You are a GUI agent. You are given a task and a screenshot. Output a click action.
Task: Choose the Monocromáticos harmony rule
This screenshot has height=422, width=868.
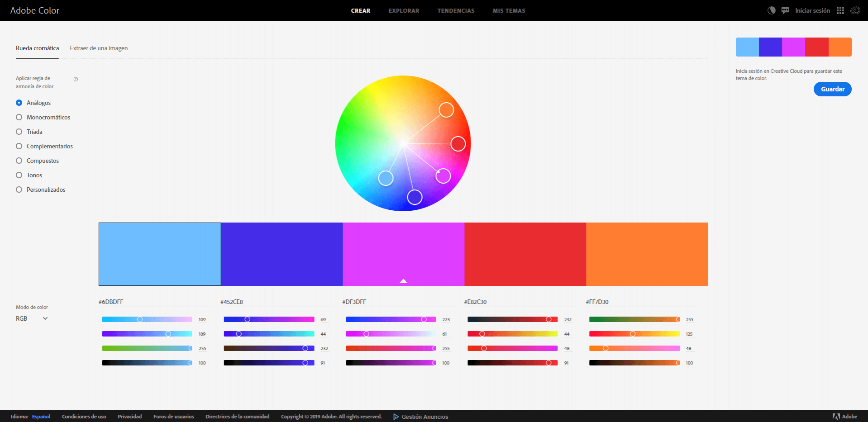(x=19, y=117)
